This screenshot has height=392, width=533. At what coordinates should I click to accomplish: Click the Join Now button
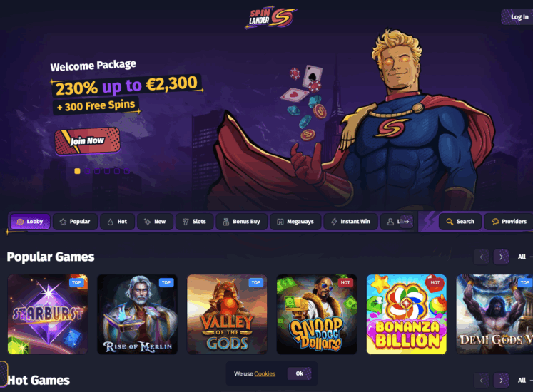tap(87, 141)
